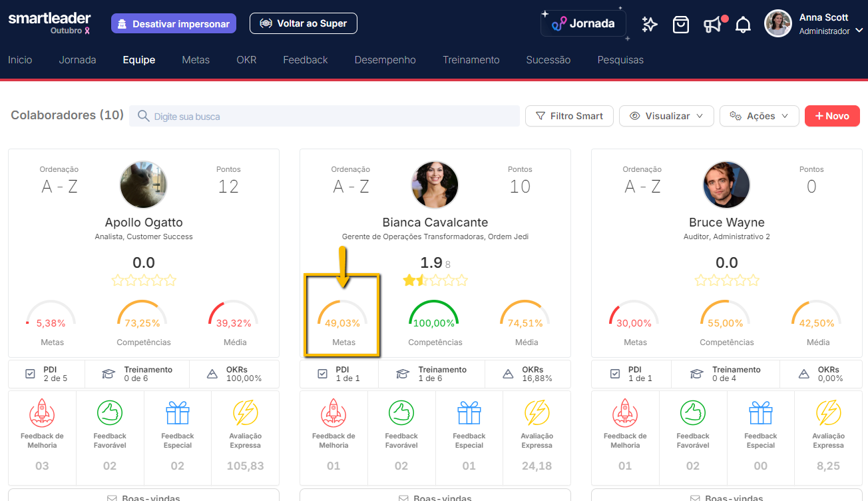Click Bianca Cavalcante's Feedback de Melhoria rocket icon
This screenshot has width=868, height=501.
[x=333, y=413]
